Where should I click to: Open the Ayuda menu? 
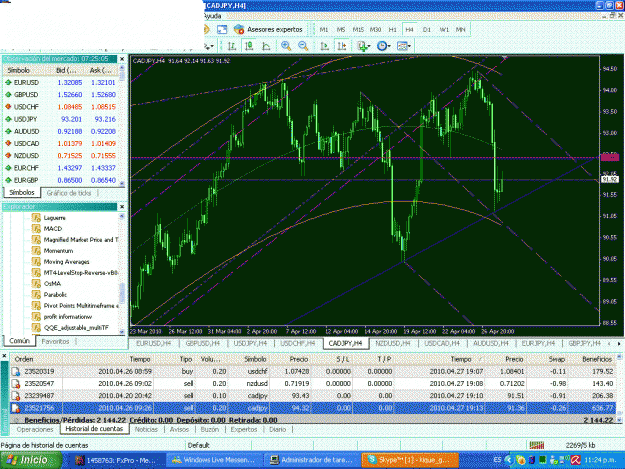(213, 16)
